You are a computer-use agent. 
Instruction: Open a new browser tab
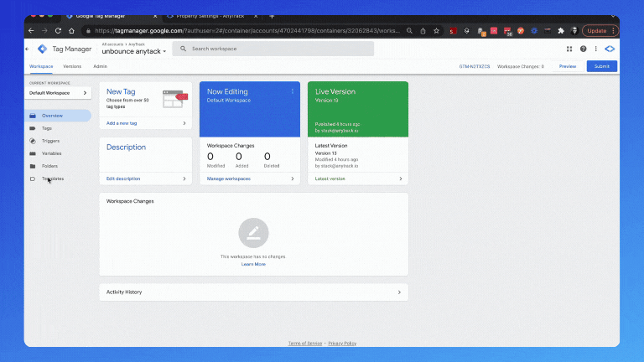[272, 17]
